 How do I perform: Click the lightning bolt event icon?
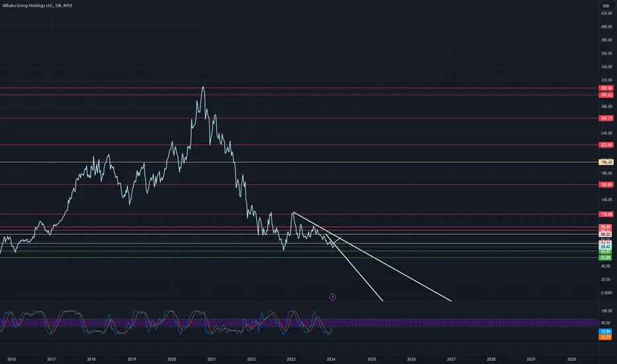[332, 297]
